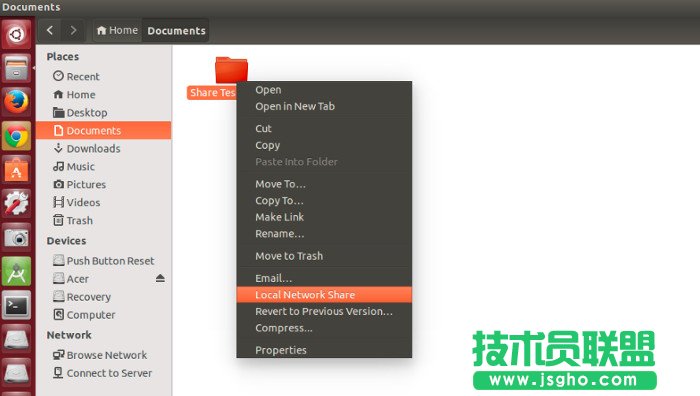Select the Share Test folder thumbnail
Image resolution: width=700 pixels, height=396 pixels.
(231, 70)
